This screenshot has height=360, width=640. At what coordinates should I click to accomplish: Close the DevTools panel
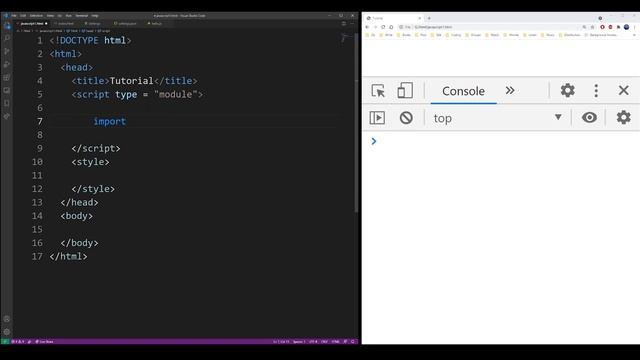[623, 90]
